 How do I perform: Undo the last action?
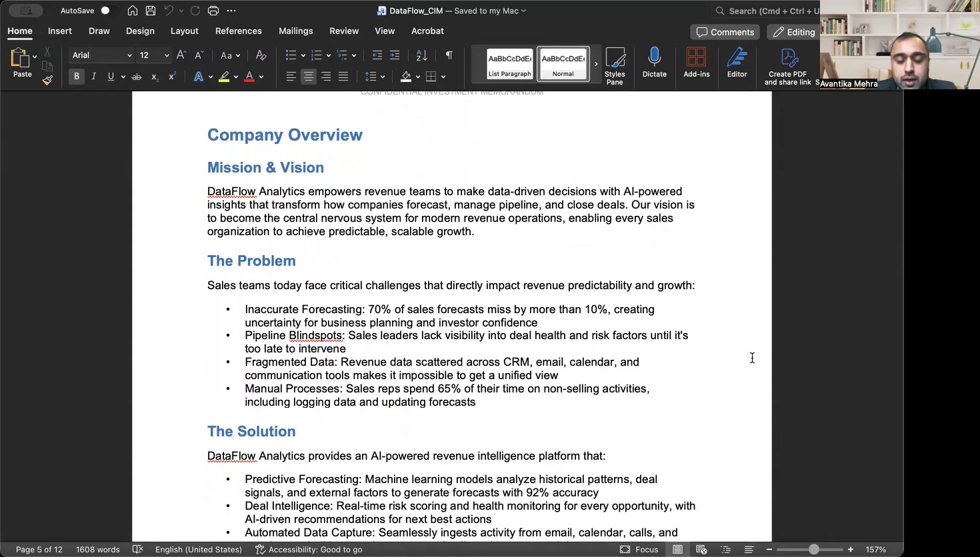[169, 11]
